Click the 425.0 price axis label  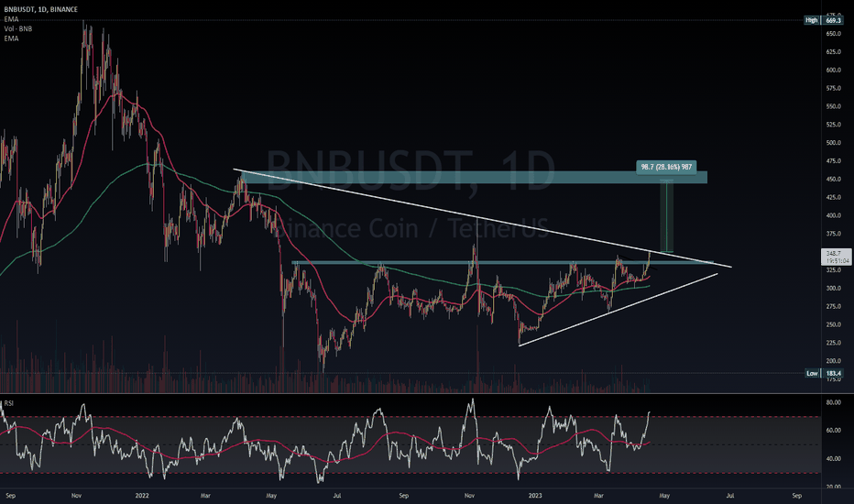(x=833, y=198)
